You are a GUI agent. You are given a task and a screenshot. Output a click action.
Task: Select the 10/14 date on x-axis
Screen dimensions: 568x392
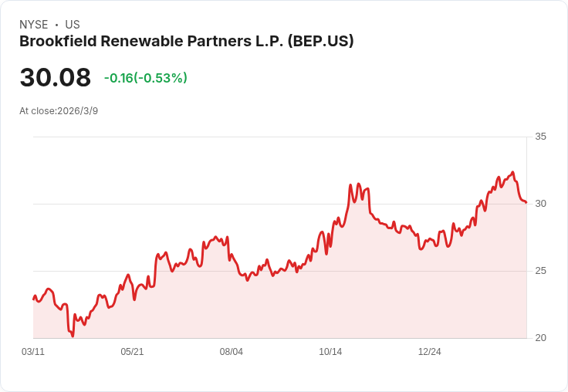click(x=330, y=352)
